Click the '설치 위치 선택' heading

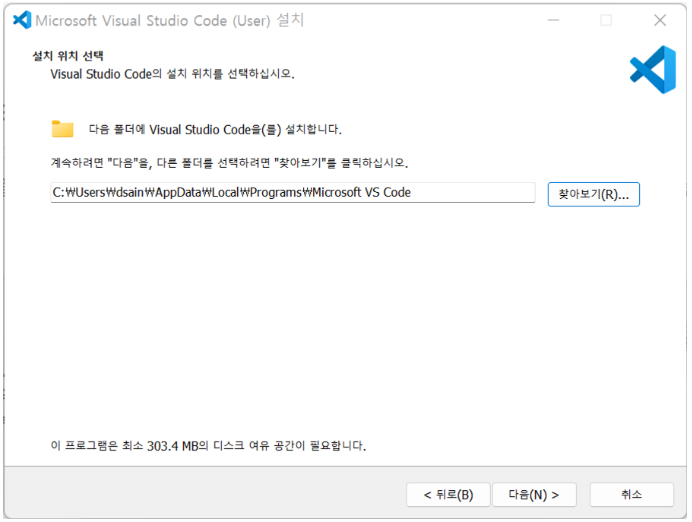tap(68, 56)
